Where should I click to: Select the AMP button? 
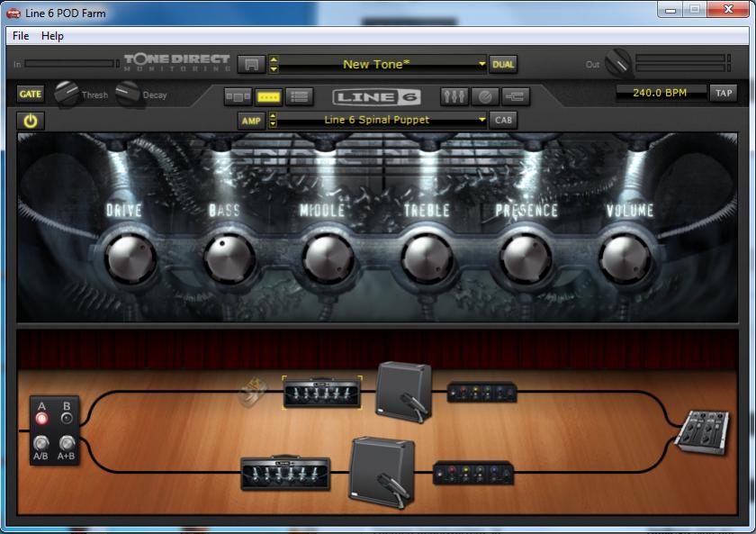pyautogui.click(x=251, y=121)
